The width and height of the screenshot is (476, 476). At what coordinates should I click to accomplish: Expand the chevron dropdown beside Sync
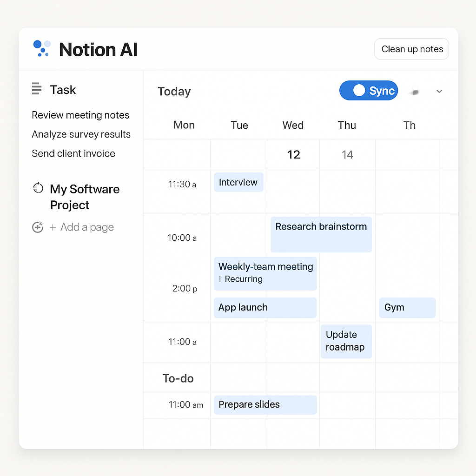click(439, 92)
